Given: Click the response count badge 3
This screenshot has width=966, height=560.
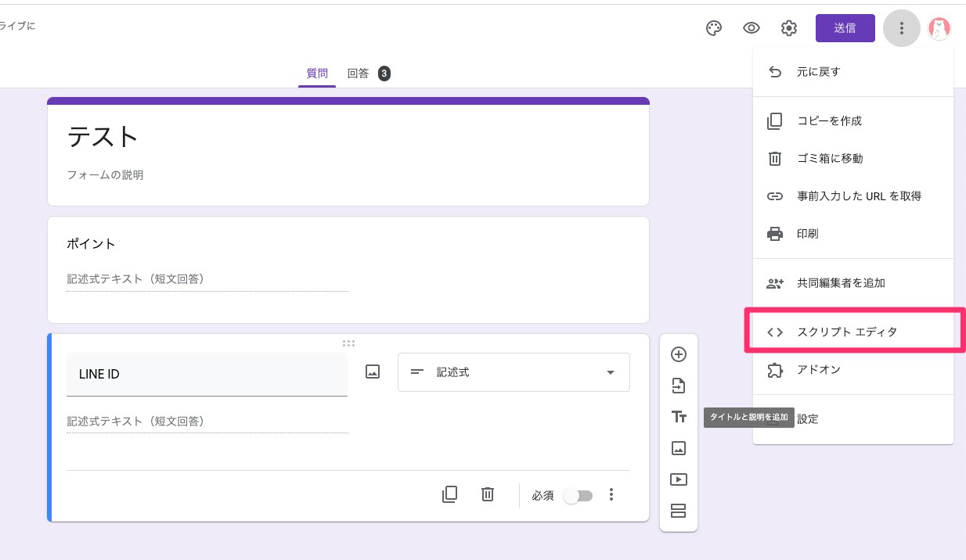Looking at the screenshot, I should (x=384, y=74).
